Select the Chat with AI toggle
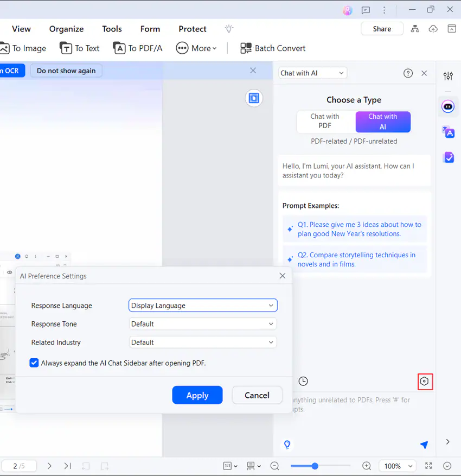461x476 pixels. [x=383, y=122]
